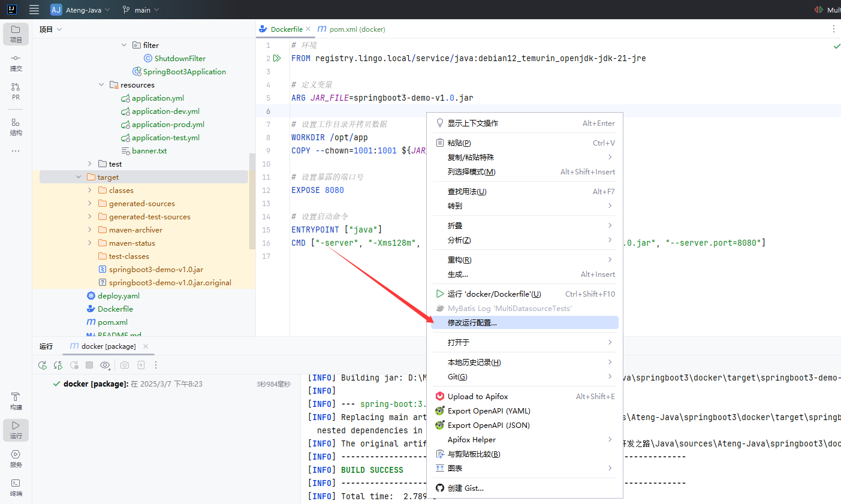Open the main branch dropdown

pos(141,10)
